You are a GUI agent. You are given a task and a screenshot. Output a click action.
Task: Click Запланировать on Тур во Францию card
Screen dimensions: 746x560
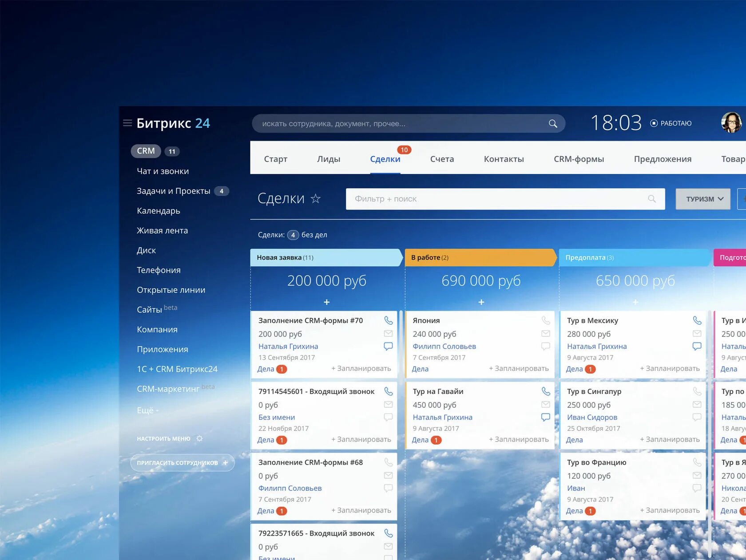pyautogui.click(x=670, y=510)
